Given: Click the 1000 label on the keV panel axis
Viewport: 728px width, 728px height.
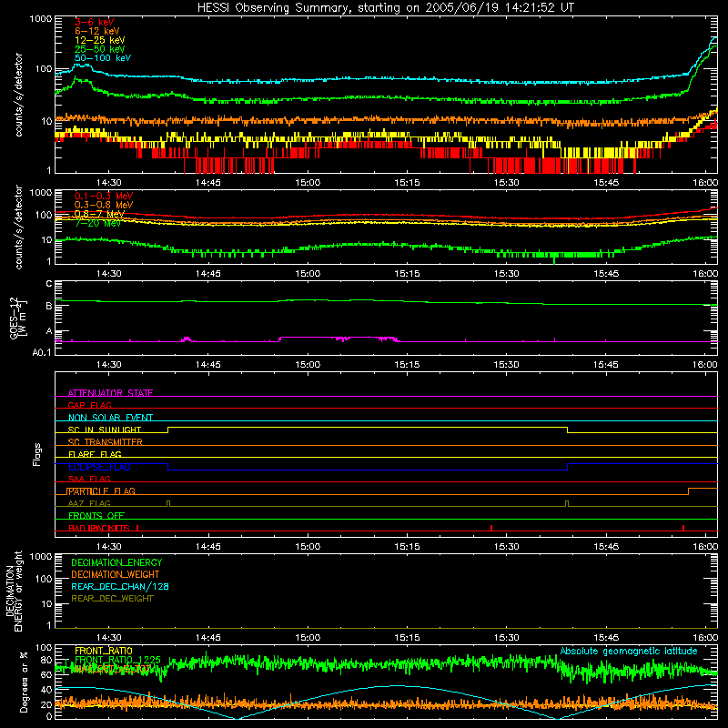Looking at the screenshot, I should [41, 19].
